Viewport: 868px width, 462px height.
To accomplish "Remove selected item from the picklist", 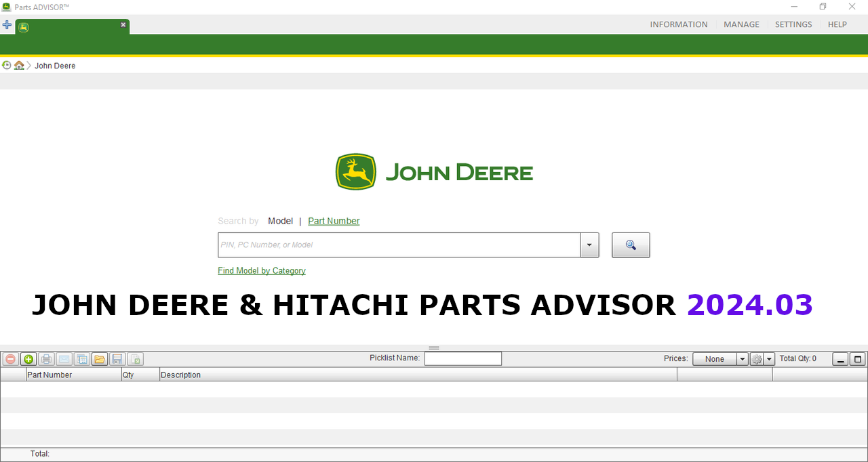I will click(10, 359).
